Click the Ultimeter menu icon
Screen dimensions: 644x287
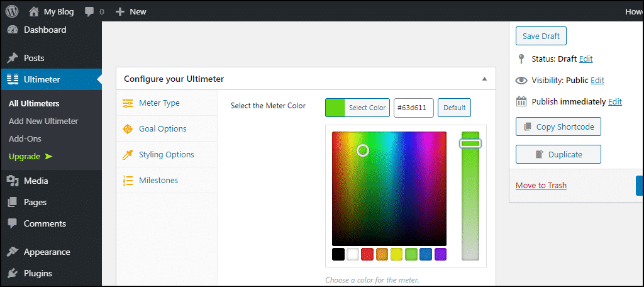point(13,80)
